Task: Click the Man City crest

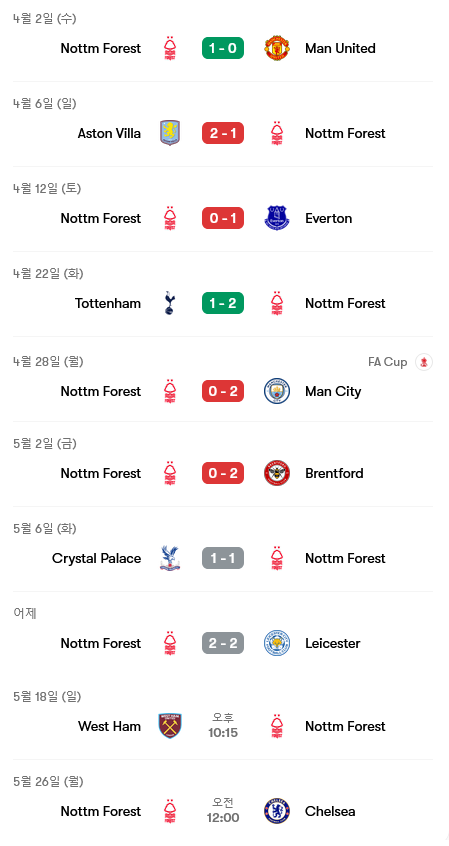Action: [277, 391]
